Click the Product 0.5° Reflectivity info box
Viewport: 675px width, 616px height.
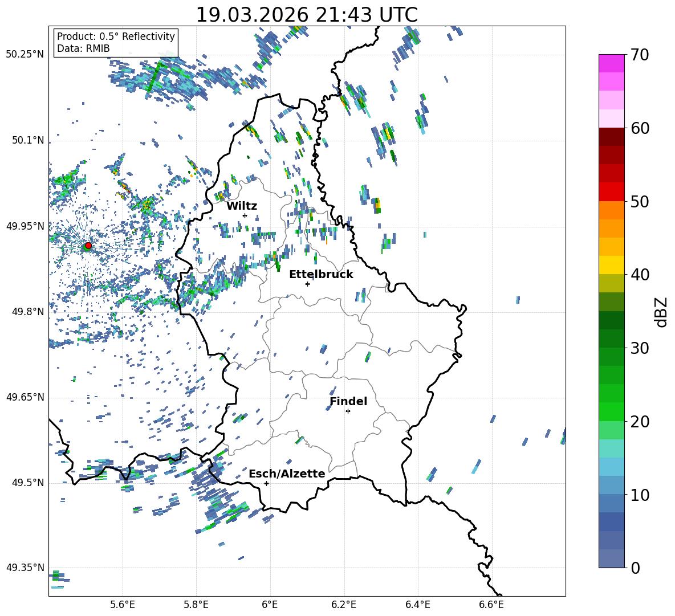116,43
